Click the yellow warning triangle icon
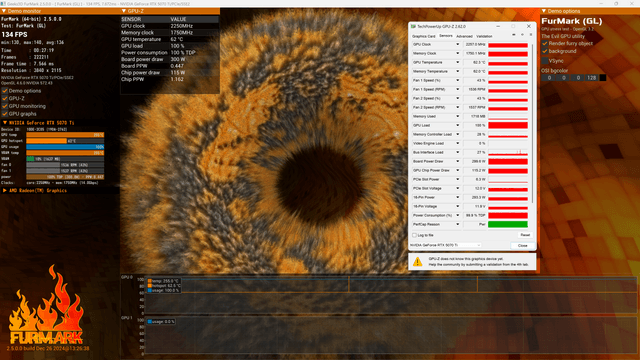 tap(417, 262)
